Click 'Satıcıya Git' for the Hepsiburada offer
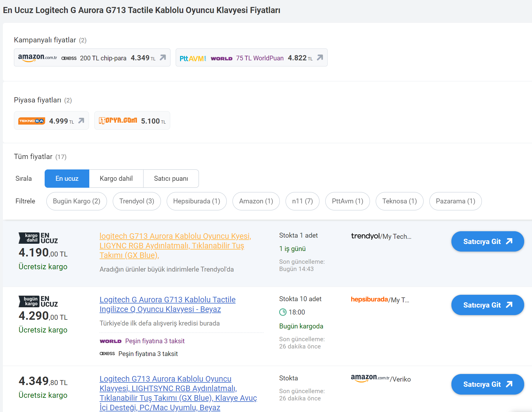Screen dimensions: 532x412 click(488, 305)
